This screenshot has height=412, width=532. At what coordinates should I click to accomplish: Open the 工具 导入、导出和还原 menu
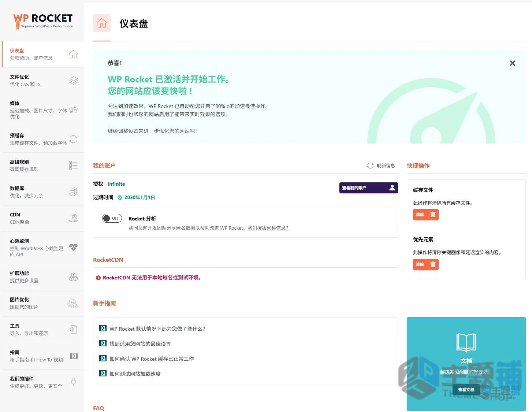click(43, 330)
